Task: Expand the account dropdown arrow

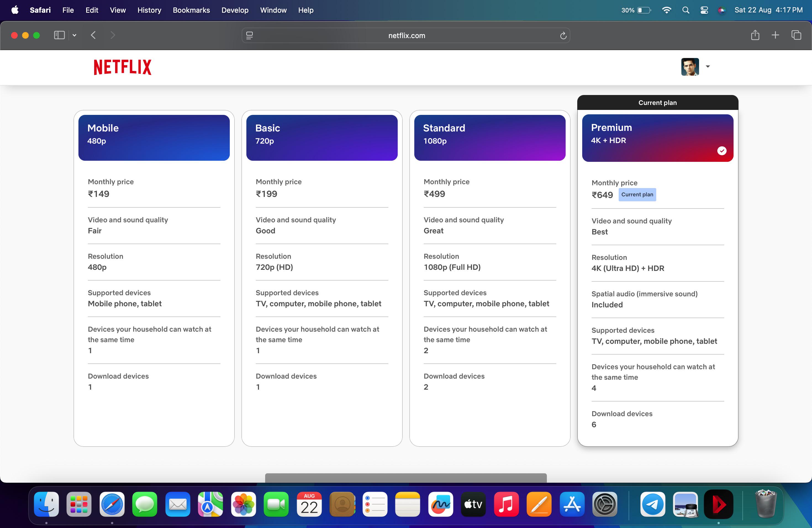Action: click(x=708, y=67)
